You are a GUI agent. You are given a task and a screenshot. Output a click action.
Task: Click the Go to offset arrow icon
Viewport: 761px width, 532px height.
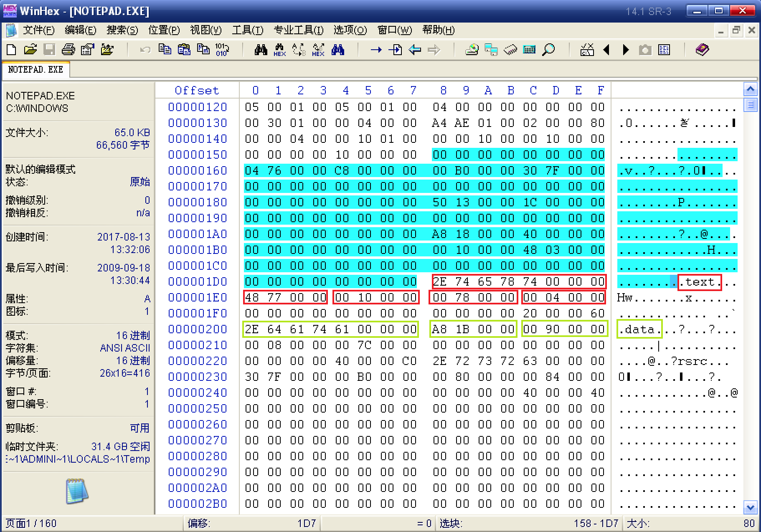pyautogui.click(x=376, y=50)
